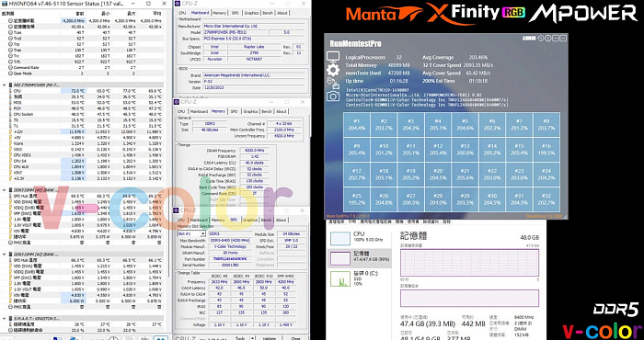Click the monitor icon in RunMemtestPro sidebar
This screenshot has height=340, width=644.
pyautogui.click(x=333, y=57)
